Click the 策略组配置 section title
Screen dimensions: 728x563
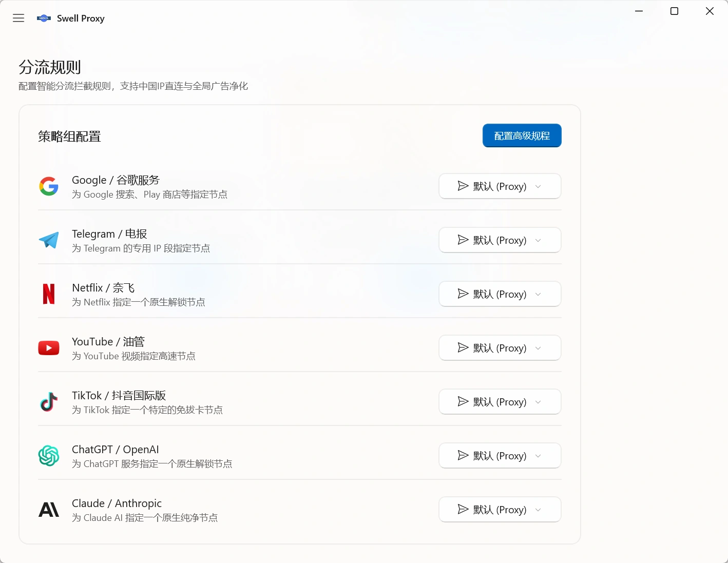[x=69, y=137]
